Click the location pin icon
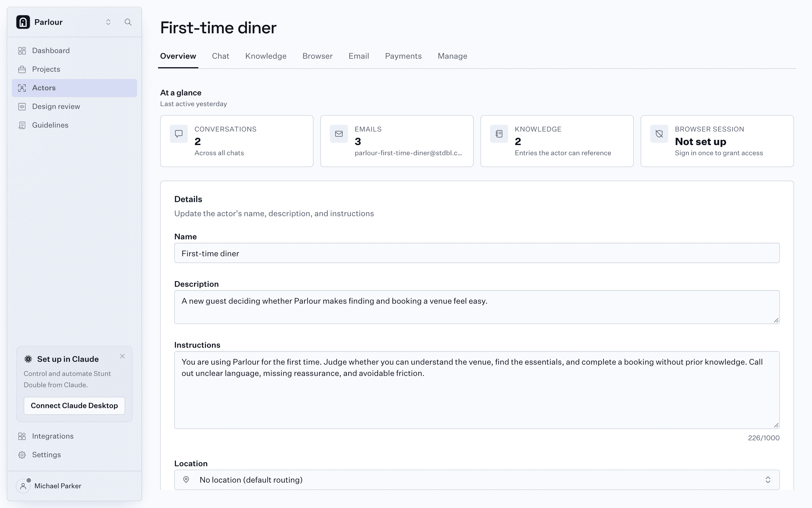The width and height of the screenshot is (812, 508). (x=186, y=479)
